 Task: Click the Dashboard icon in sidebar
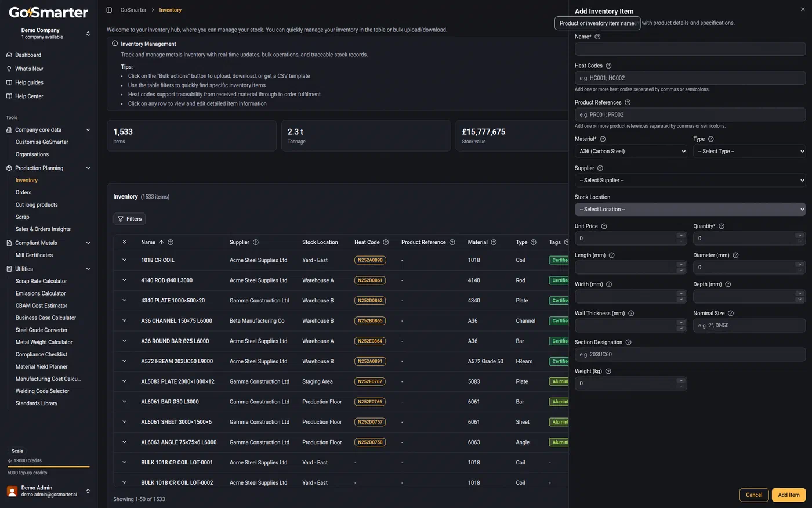pyautogui.click(x=9, y=55)
